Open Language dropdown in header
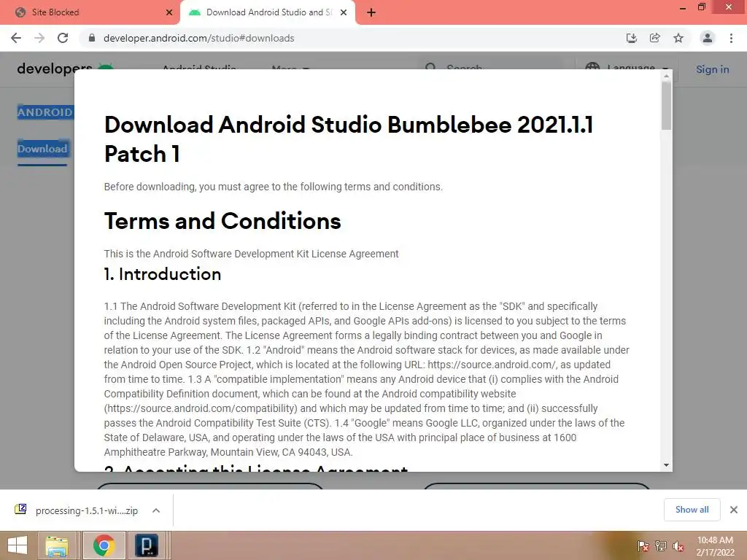The height and width of the screenshot is (560, 747). (627, 68)
